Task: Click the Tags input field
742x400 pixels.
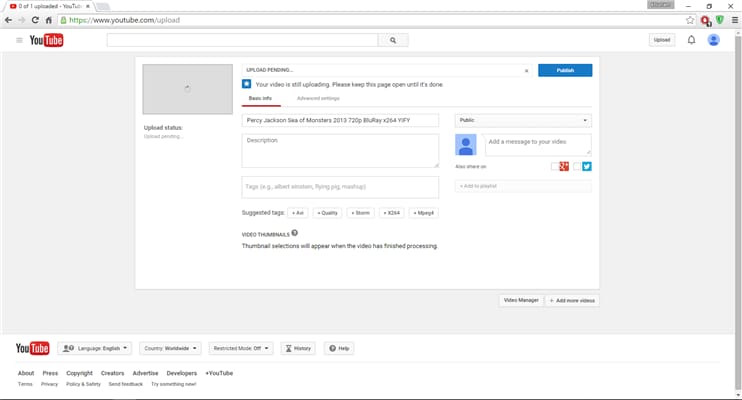Action: coord(340,187)
